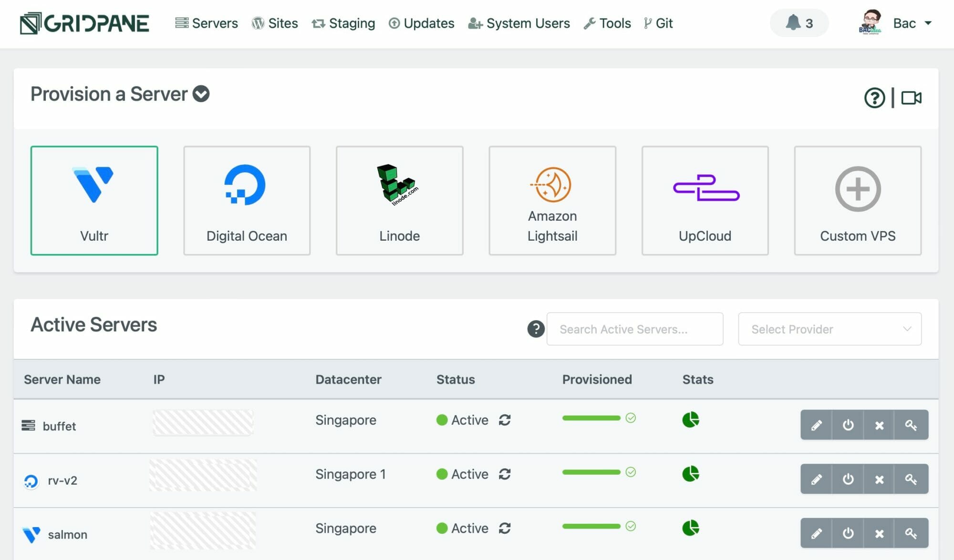Restart the buffet server with power icon
The height and width of the screenshot is (560, 954).
848,425
